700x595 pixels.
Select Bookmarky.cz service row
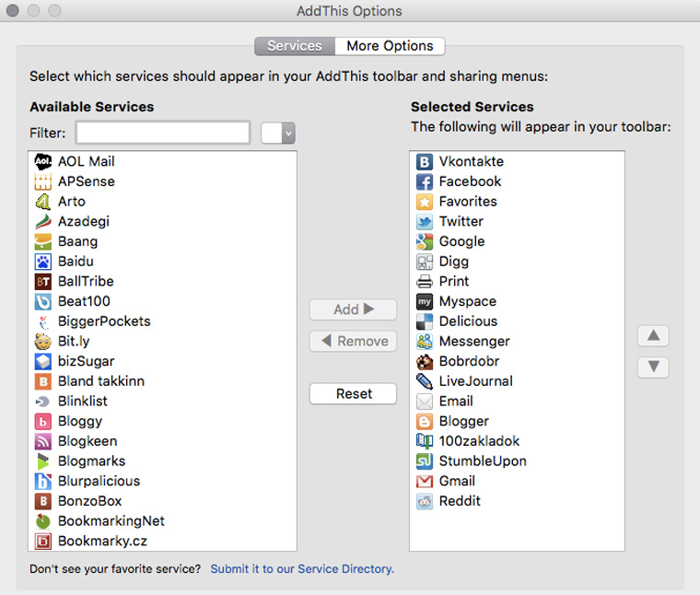click(163, 541)
